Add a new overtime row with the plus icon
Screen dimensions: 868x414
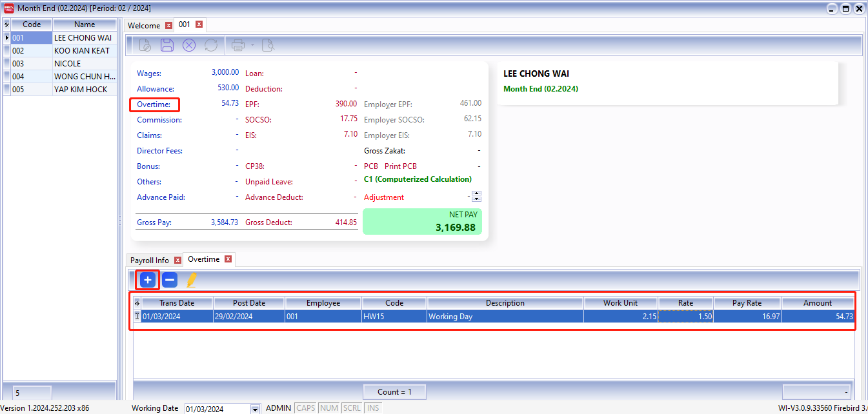147,279
